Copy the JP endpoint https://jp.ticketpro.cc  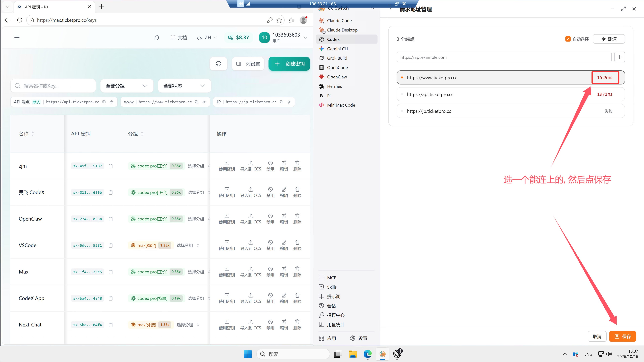(x=281, y=102)
